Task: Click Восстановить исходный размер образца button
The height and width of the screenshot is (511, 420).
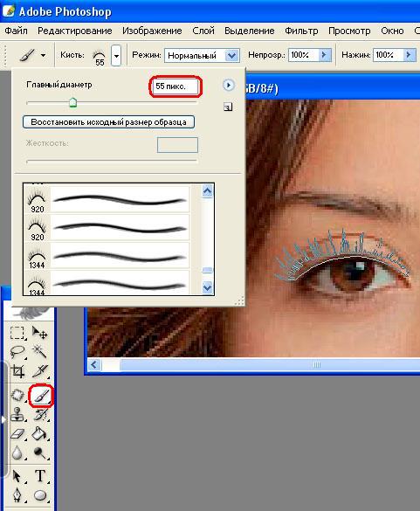Action: (109, 122)
